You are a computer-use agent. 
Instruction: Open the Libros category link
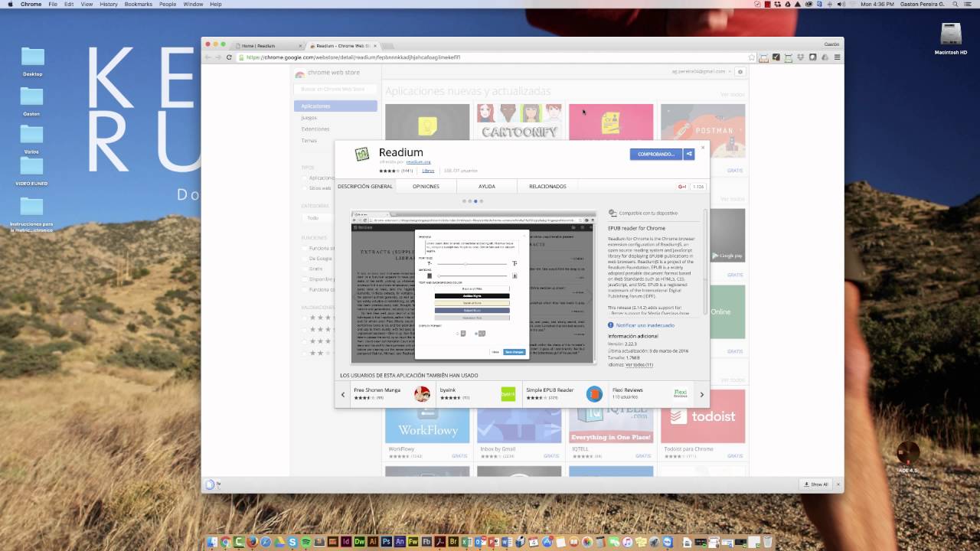[x=428, y=171]
